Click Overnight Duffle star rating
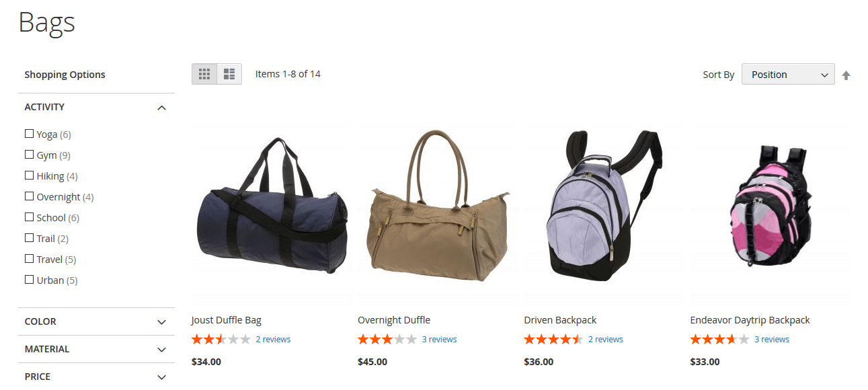Image resolution: width=868 pixels, height=390 pixels. pos(387,340)
